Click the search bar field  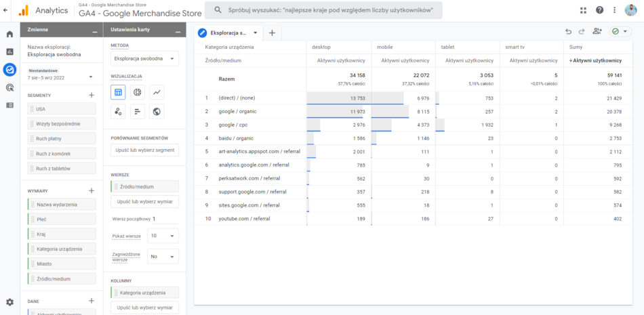(x=324, y=10)
